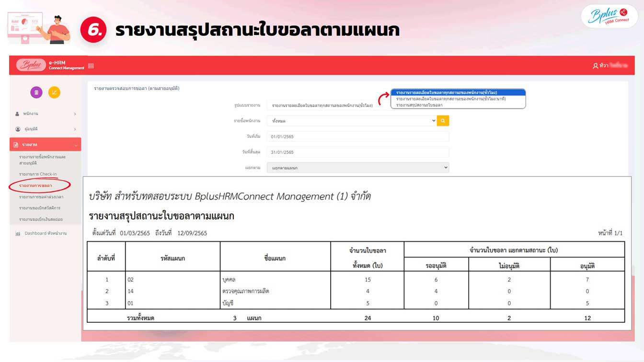The width and height of the screenshot is (644, 362).
Task: Open รายงานการ Check-in report
Action: (x=38, y=174)
